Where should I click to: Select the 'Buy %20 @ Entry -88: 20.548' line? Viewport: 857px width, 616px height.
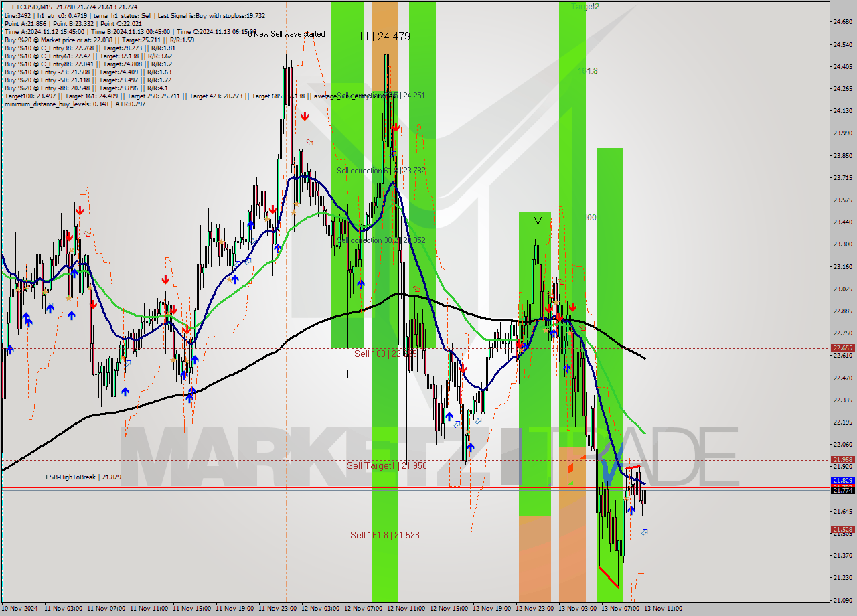[x=86, y=88]
